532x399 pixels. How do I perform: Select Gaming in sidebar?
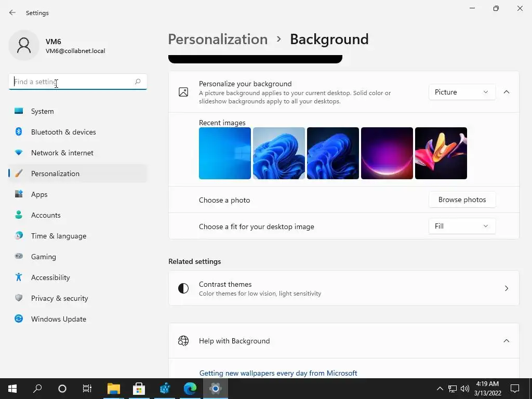click(x=78, y=257)
